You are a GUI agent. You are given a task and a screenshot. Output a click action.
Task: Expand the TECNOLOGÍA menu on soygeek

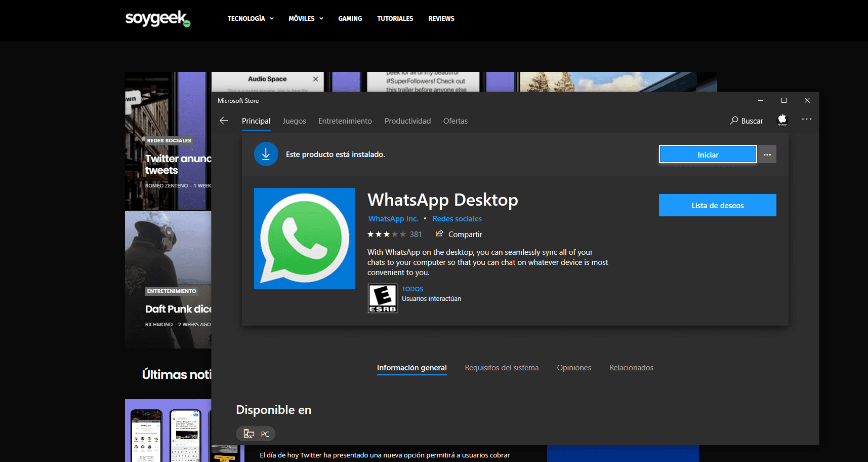point(250,19)
